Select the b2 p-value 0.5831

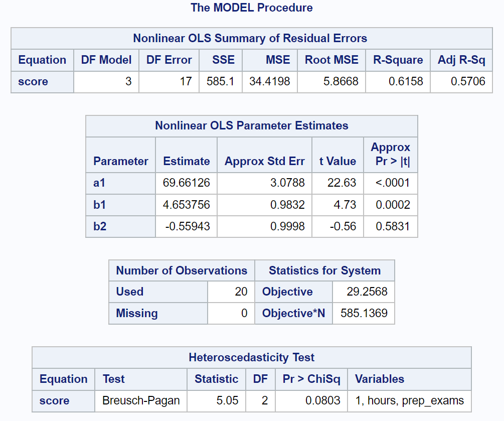tap(393, 226)
